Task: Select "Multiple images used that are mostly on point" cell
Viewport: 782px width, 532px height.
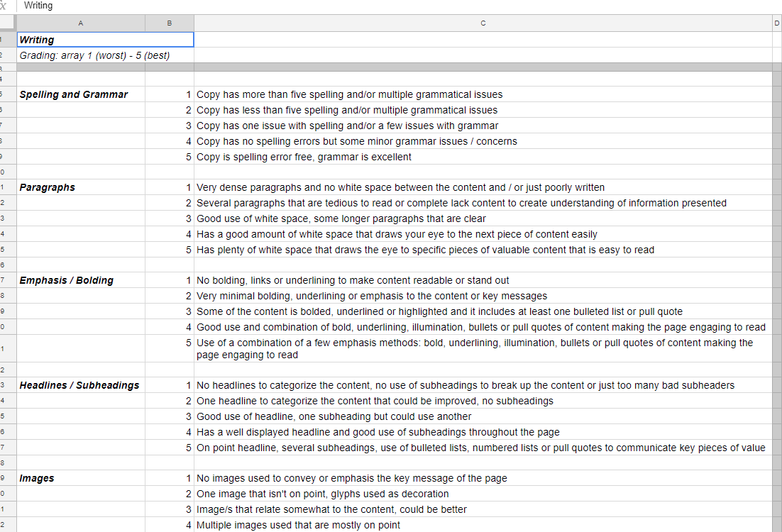Action: (298, 526)
